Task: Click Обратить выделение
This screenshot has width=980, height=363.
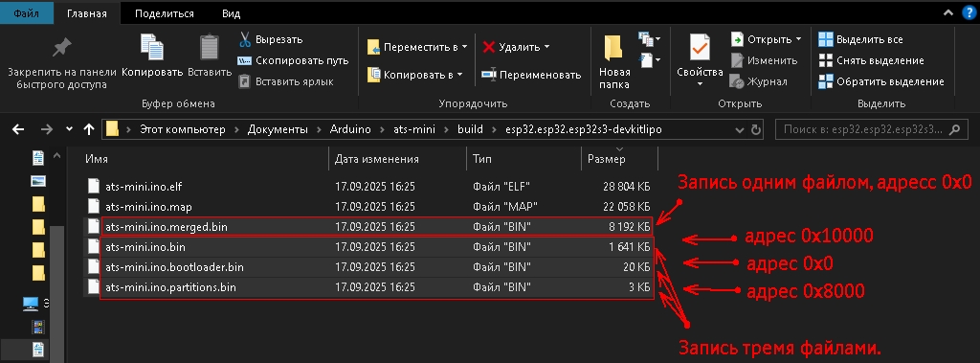Action: [881, 81]
